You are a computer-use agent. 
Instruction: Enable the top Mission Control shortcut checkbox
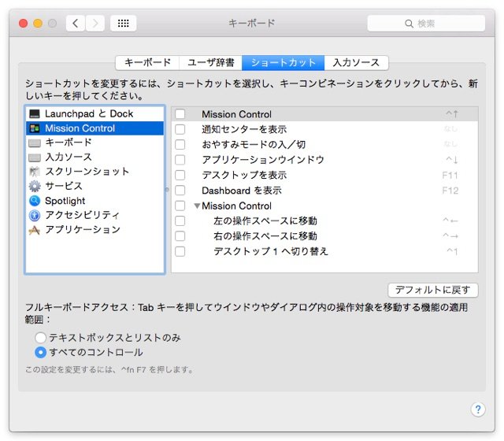(x=180, y=113)
